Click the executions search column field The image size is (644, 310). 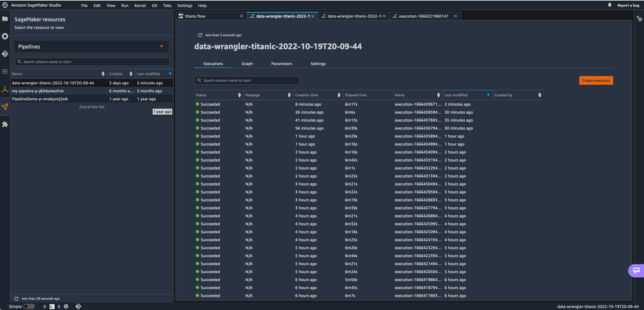[247, 80]
